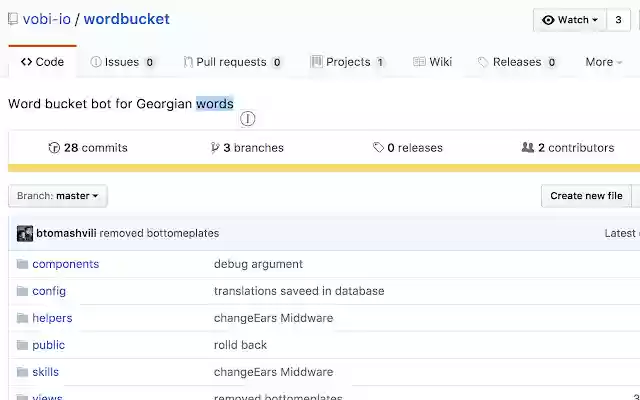The image size is (640, 400).
Task: Open the public folder
Action: (49, 345)
